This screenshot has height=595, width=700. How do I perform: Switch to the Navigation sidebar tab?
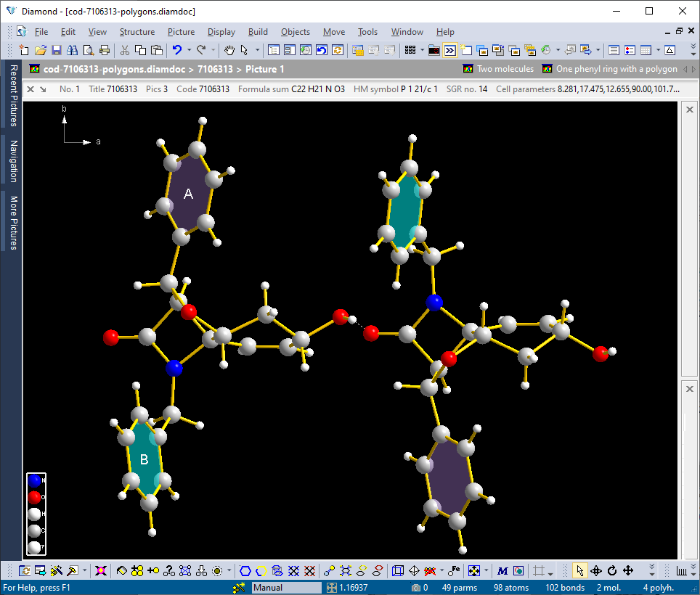coord(11,158)
